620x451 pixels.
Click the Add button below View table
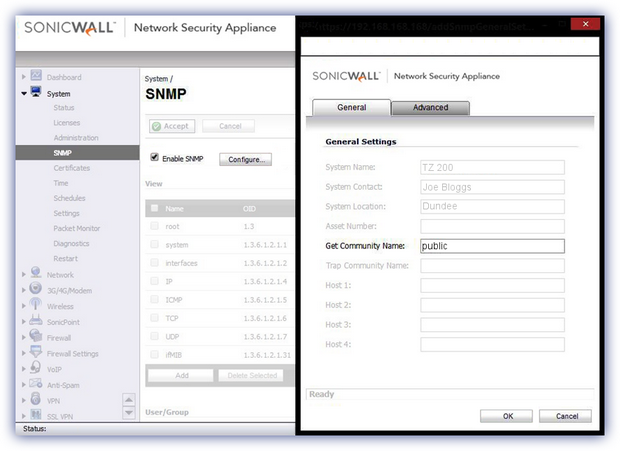pos(181,375)
